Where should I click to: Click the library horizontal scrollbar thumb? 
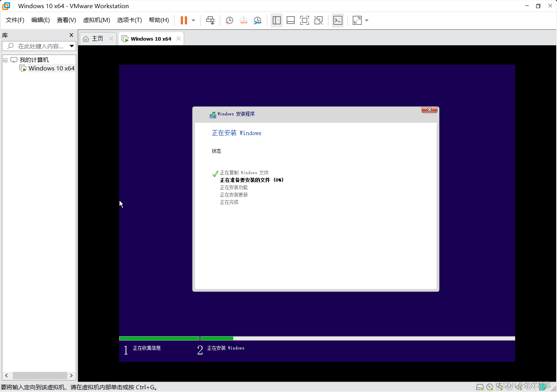click(40, 375)
